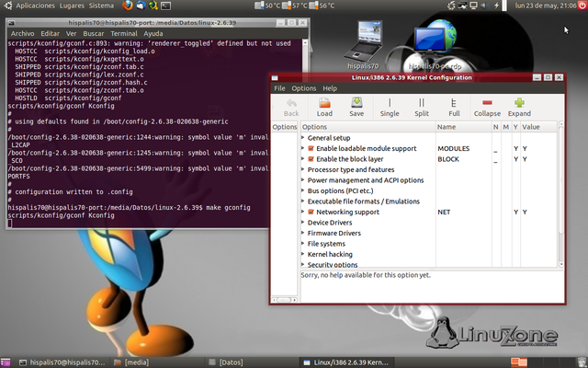Switch to Split view mode
This screenshot has width=588, height=368.
[x=422, y=108]
